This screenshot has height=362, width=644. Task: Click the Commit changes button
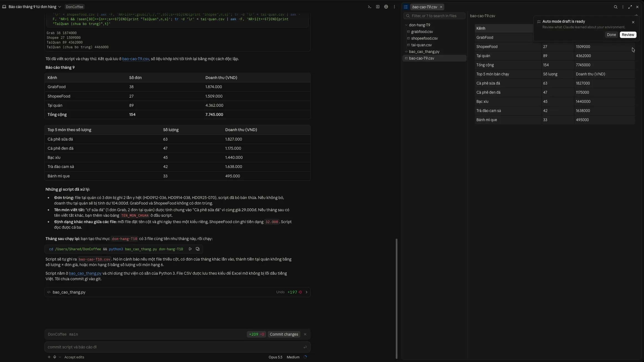pyautogui.click(x=284, y=334)
